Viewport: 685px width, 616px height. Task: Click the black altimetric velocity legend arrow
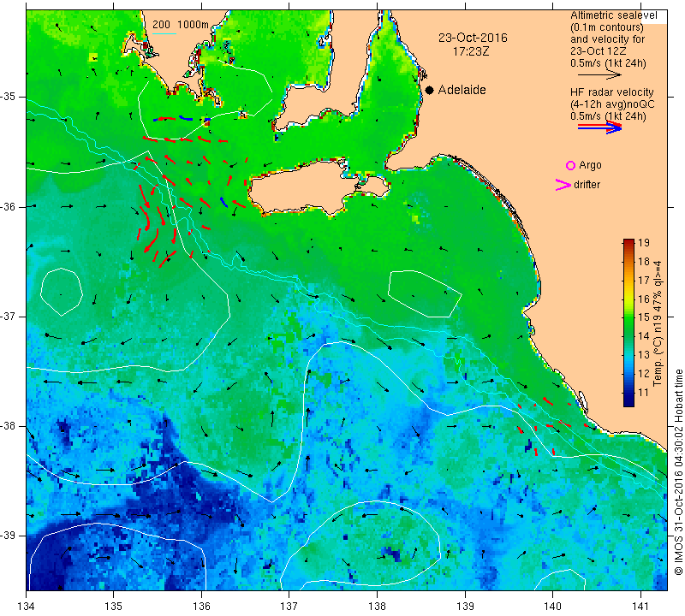point(599,74)
